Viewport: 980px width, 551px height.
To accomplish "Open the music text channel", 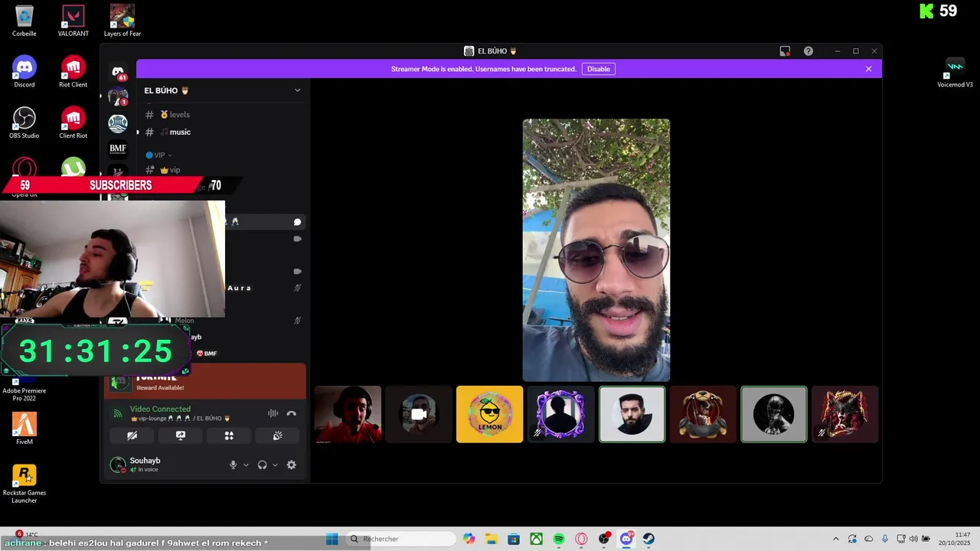I will click(x=222, y=132).
